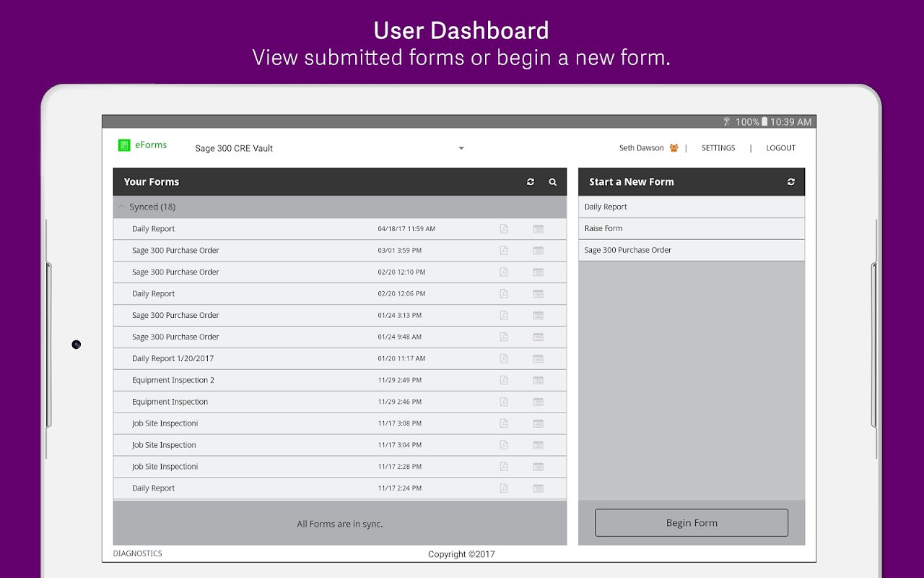Click the Begin Form button

tap(692, 523)
